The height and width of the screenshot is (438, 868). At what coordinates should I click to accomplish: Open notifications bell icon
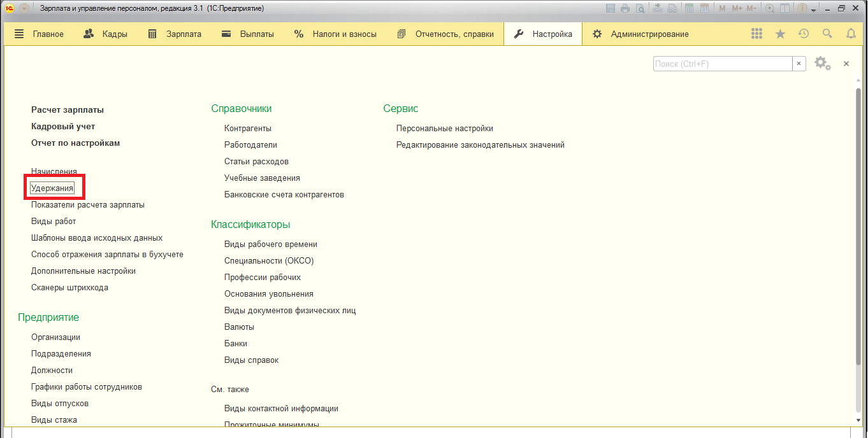pyautogui.click(x=851, y=34)
